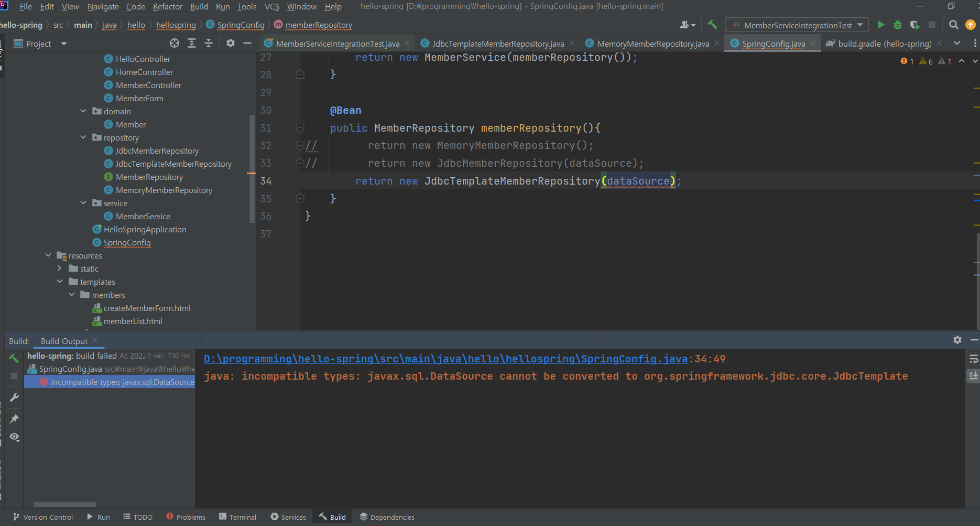
Task: Collapse the templates folder
Action: (x=60, y=282)
